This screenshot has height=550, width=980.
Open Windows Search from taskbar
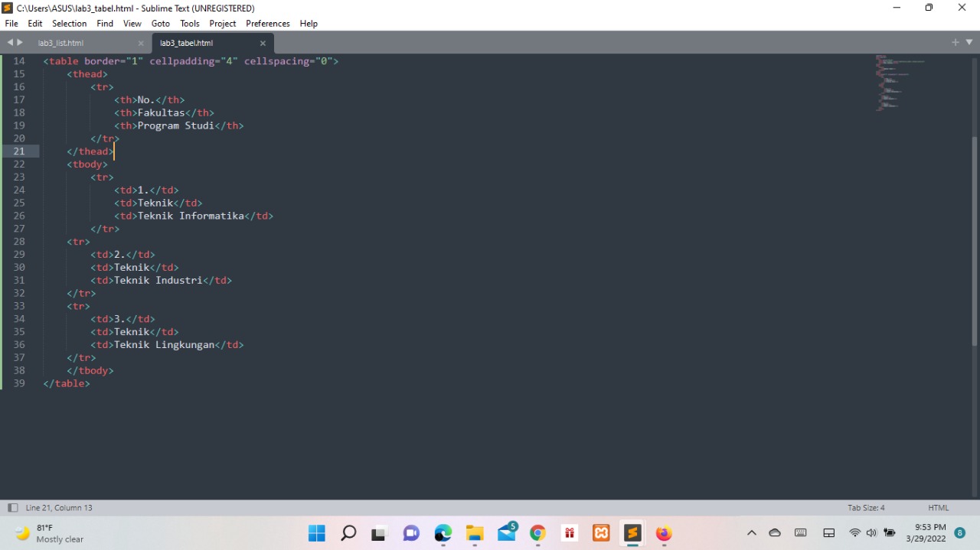(348, 533)
